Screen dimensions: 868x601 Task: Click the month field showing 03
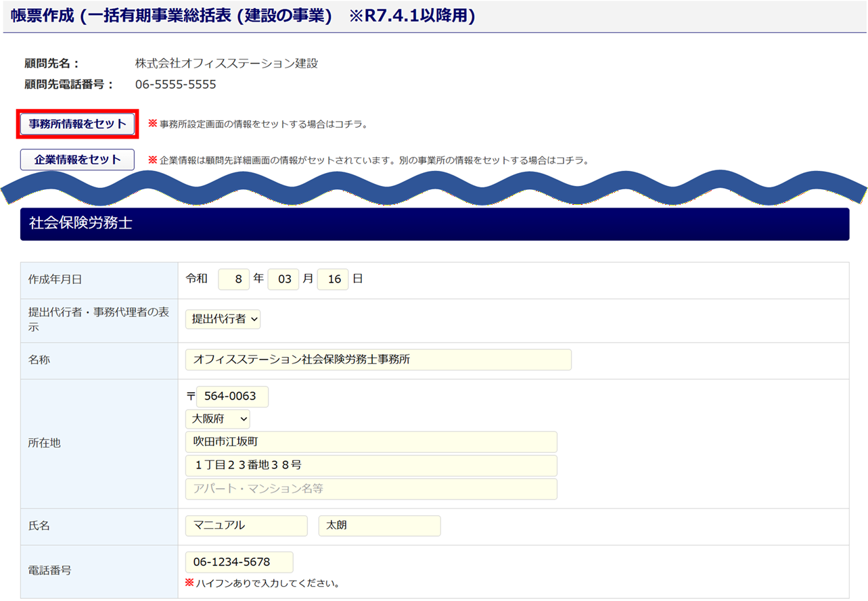pos(283,279)
